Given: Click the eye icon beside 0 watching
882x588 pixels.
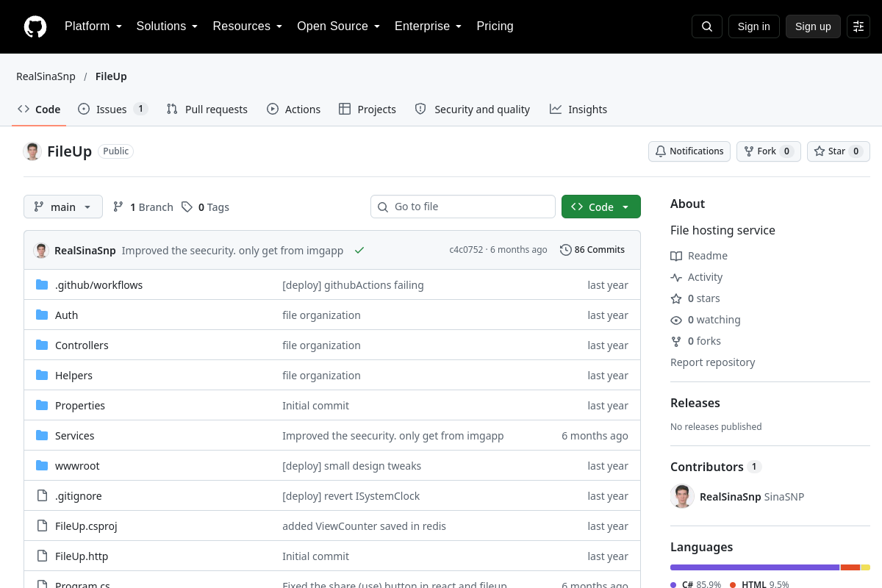Looking at the screenshot, I should 676,320.
